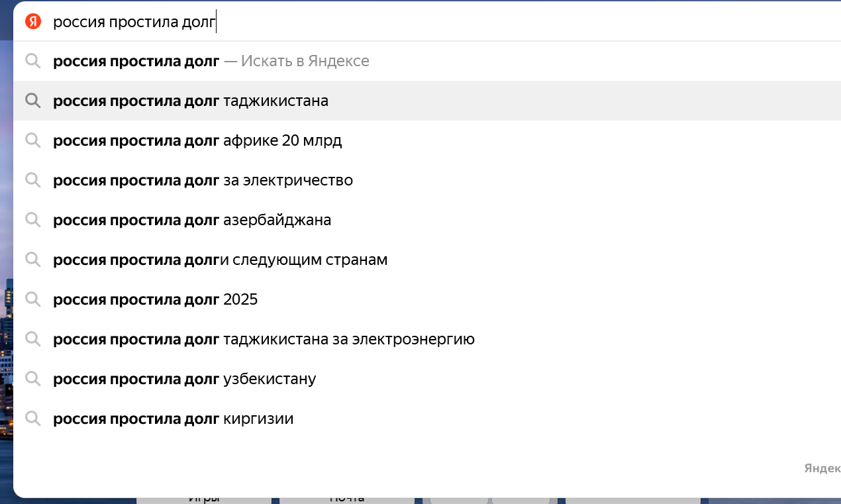Choose the suggestion 'россия простила долг таджикистана'

pos(427,101)
